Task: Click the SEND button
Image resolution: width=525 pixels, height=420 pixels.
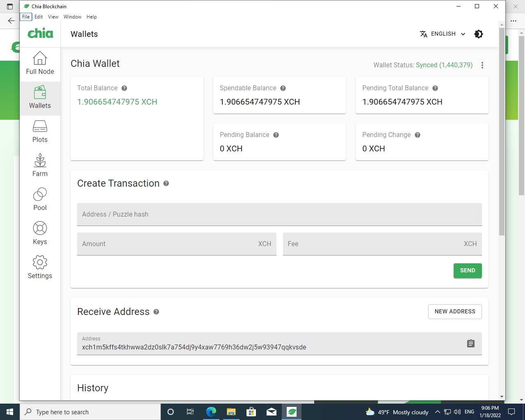Action: click(468, 271)
